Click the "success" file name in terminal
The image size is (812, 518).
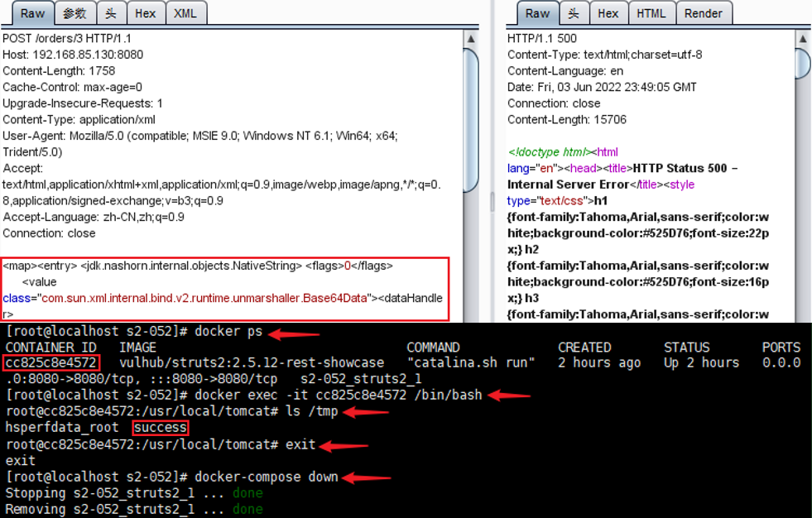point(160,428)
